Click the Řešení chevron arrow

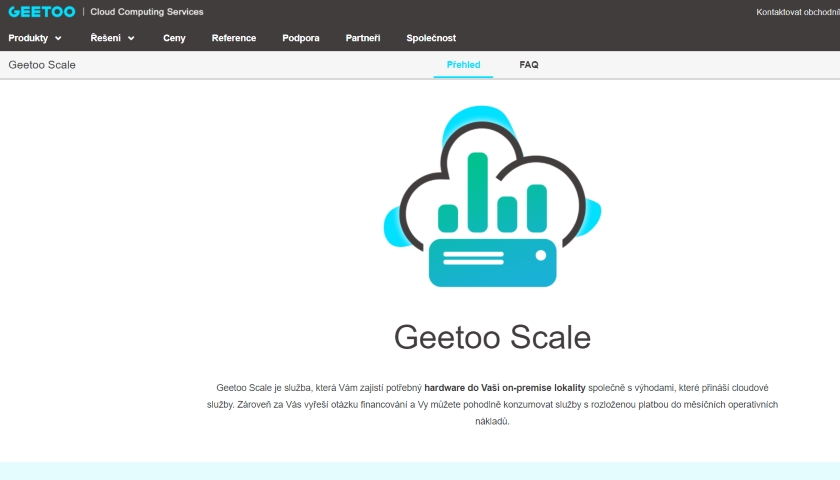[131, 39]
